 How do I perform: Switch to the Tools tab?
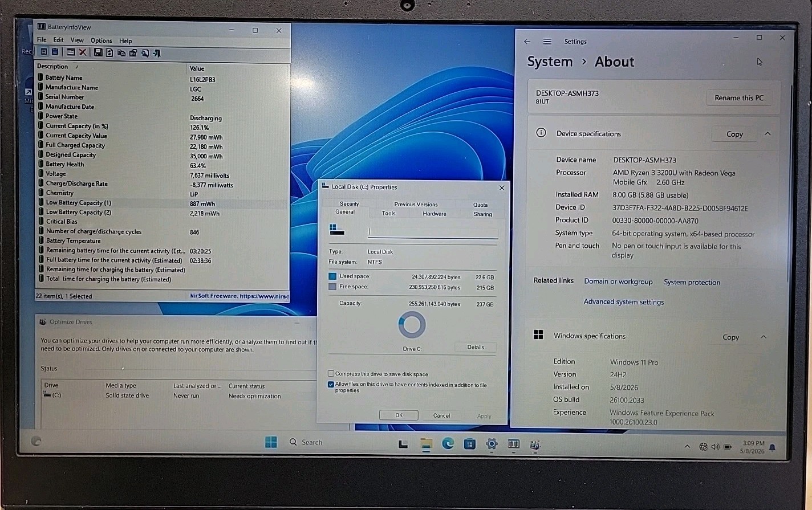pyautogui.click(x=388, y=213)
